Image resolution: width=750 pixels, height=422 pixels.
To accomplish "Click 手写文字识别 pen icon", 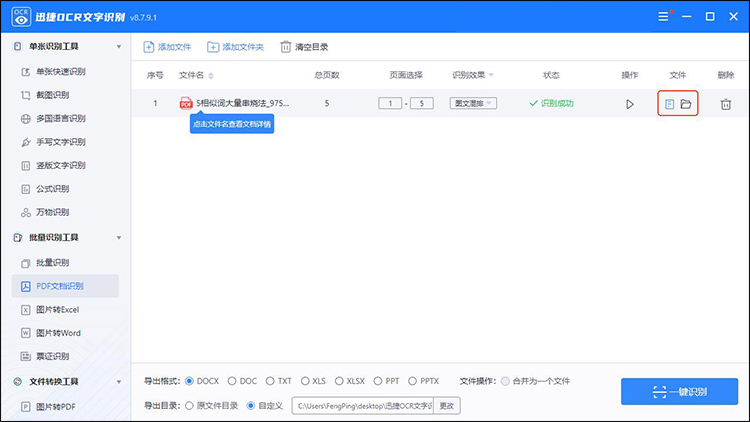I will pos(26,142).
